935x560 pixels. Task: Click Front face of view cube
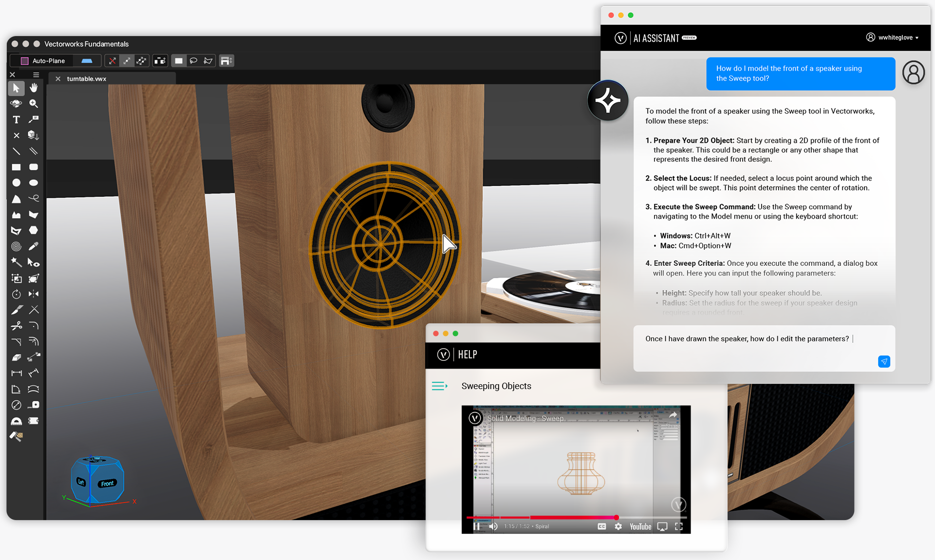(x=108, y=484)
